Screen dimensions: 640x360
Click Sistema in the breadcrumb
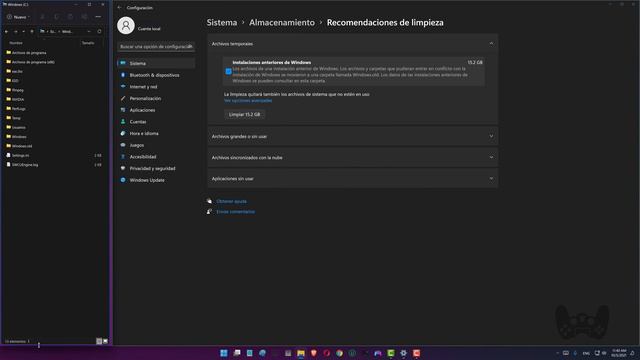(x=222, y=22)
